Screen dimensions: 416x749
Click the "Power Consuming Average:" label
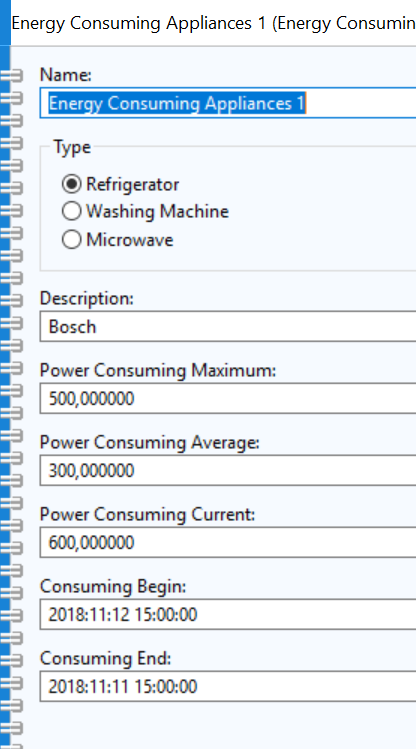(x=149, y=443)
